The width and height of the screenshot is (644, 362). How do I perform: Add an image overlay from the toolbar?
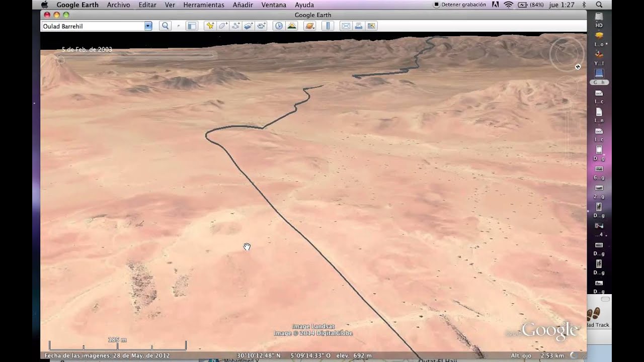pos(249,26)
